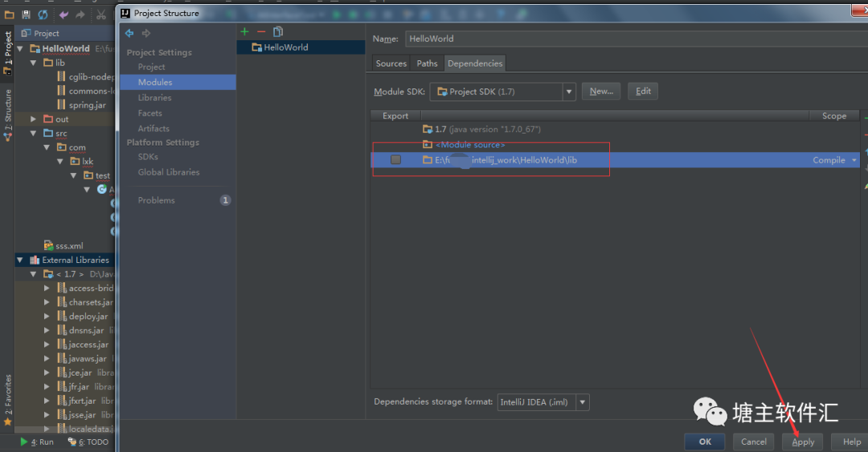
Task: Click the module Name input field
Action: [x=637, y=39]
